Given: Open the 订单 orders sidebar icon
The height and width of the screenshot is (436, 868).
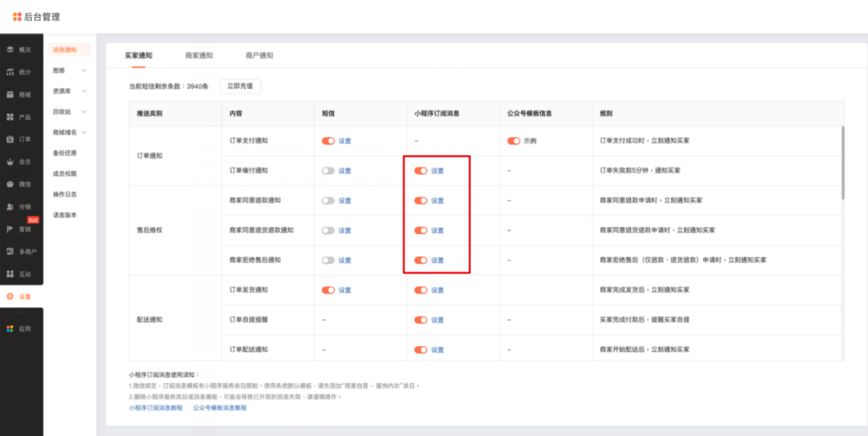Looking at the screenshot, I should pyautogui.click(x=10, y=140).
